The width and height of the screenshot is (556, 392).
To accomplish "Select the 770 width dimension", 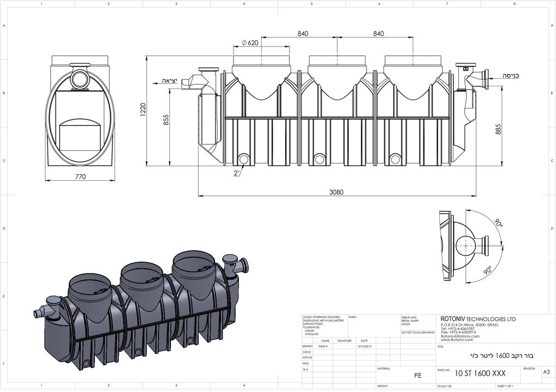I will 80,176.
